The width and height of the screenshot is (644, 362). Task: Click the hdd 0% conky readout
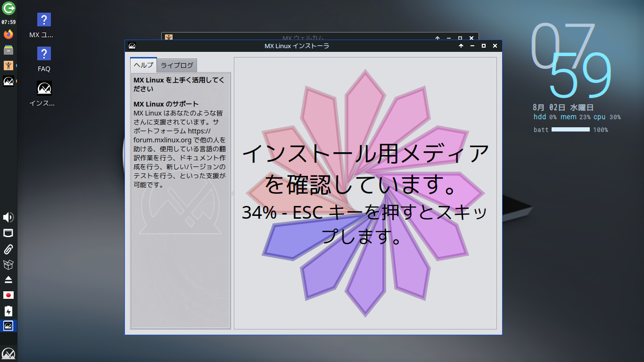(545, 117)
